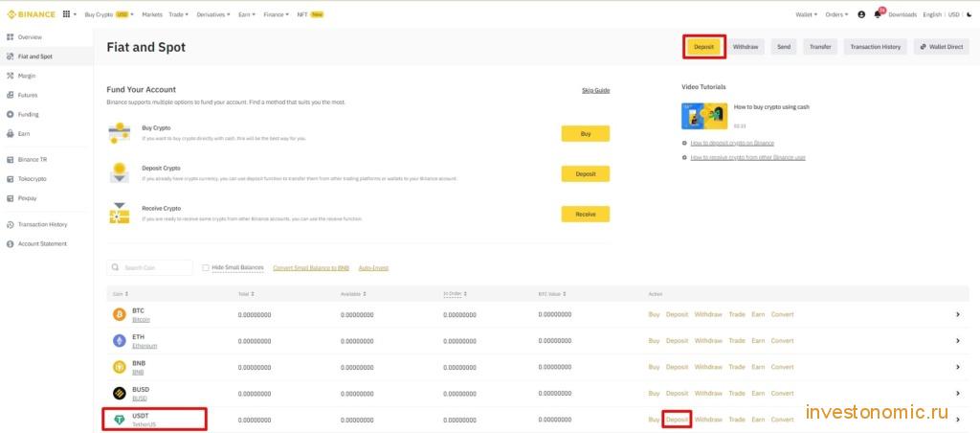The height and width of the screenshot is (433, 980).
Task: Click the Fiat and Spot sidebar icon
Action: point(10,57)
